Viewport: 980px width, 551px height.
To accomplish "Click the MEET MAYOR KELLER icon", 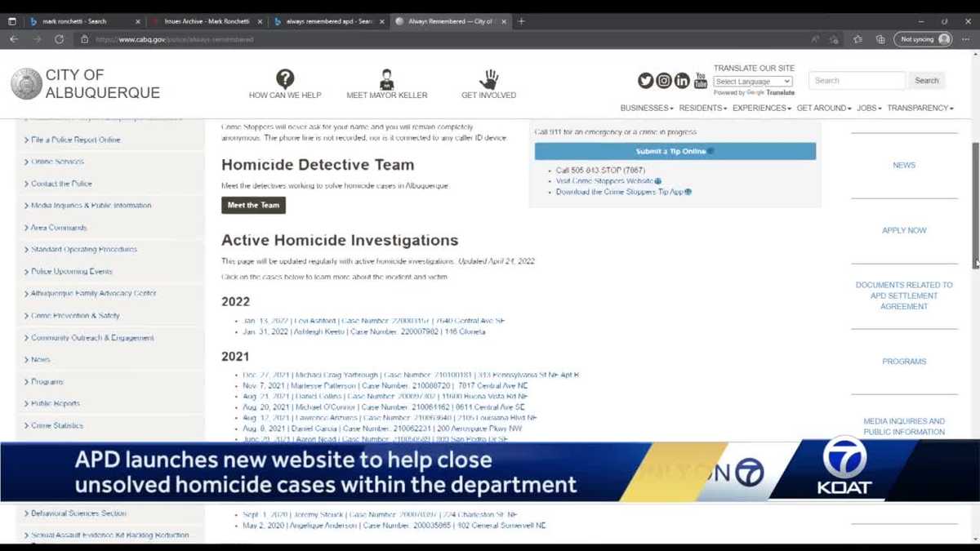I will point(385,79).
